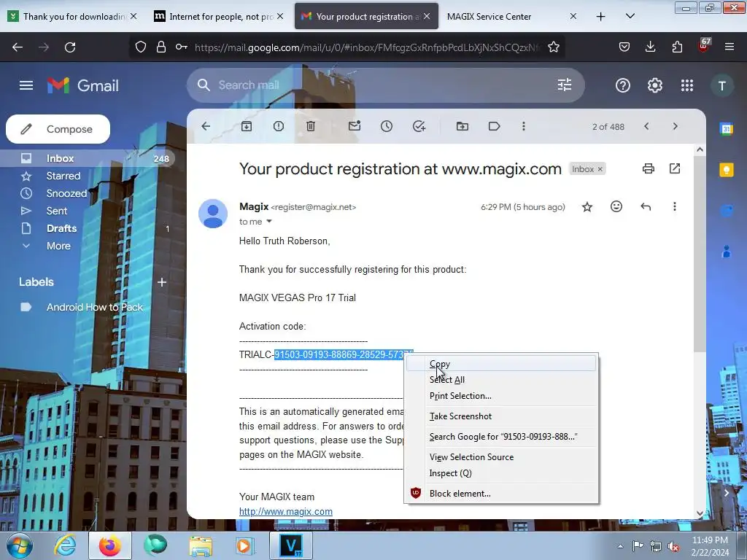Snooze the email with clock icon

click(x=387, y=126)
